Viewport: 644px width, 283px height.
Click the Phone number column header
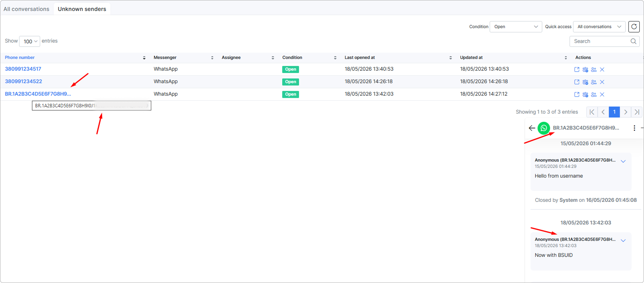click(19, 57)
